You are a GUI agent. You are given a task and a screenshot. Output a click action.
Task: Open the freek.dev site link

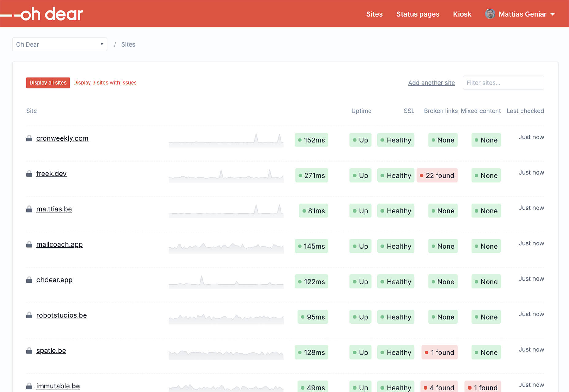pos(51,174)
